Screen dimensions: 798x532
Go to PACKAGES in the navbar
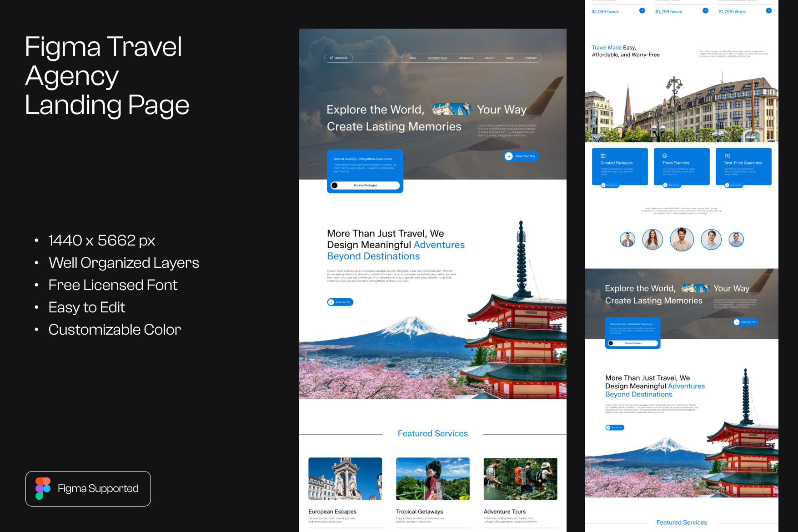pyautogui.click(x=466, y=58)
